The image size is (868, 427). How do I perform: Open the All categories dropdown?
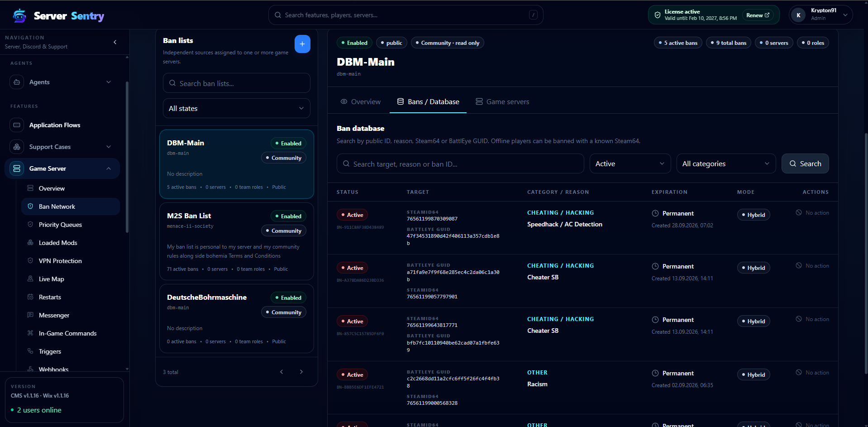coord(726,163)
